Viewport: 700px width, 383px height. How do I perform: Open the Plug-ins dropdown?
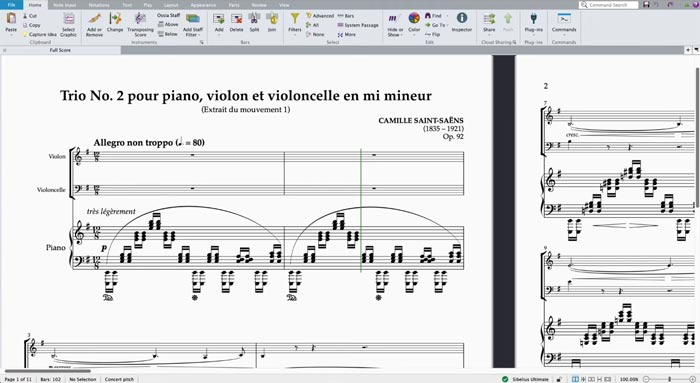pyautogui.click(x=533, y=23)
